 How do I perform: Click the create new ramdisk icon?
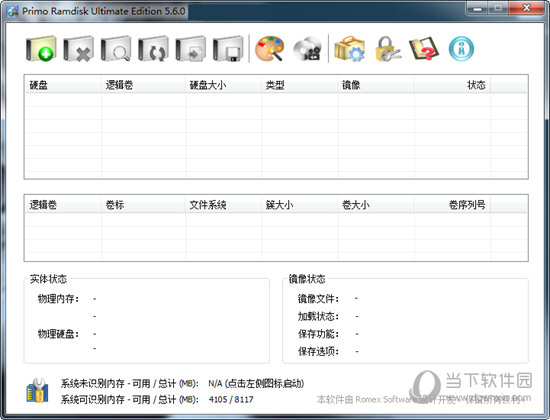pos(41,49)
